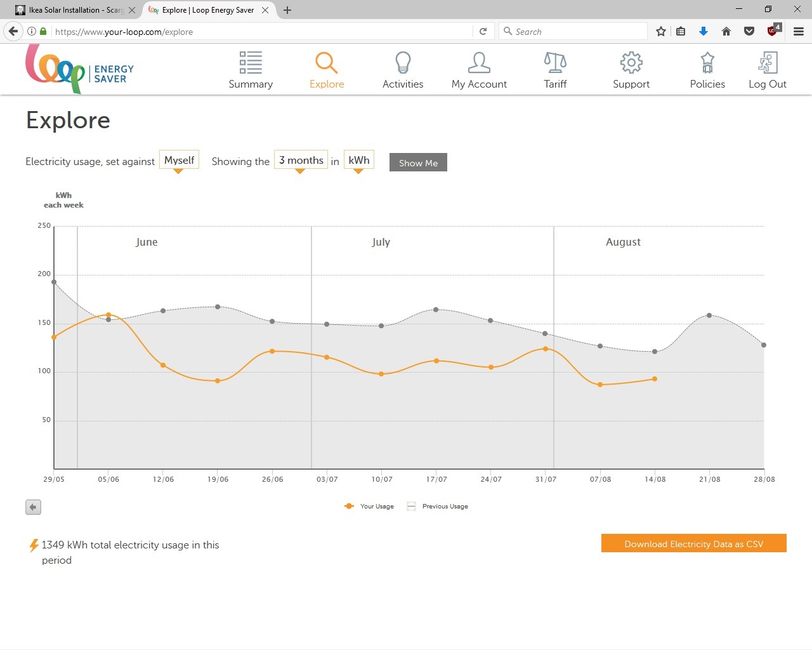This screenshot has width=812, height=650.
Task: Open My Account profile icon
Action: (479, 63)
